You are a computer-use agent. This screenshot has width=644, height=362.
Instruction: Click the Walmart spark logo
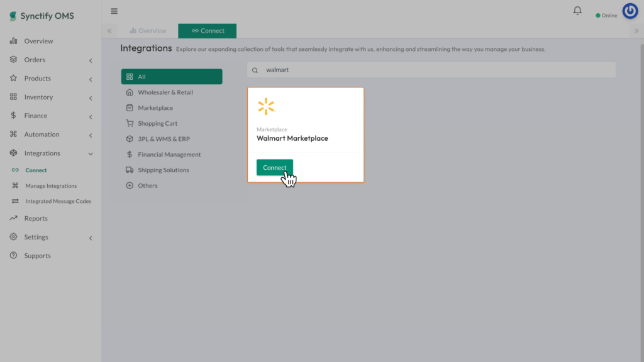coord(266,106)
